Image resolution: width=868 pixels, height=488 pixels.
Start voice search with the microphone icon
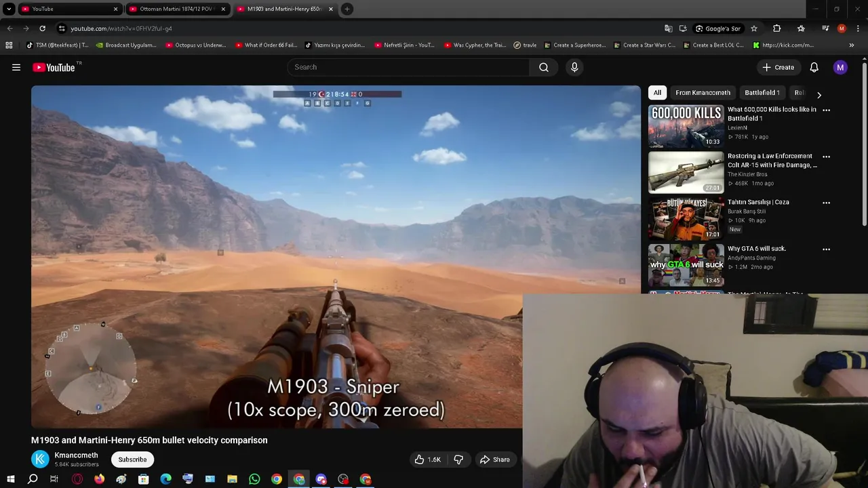click(x=574, y=67)
